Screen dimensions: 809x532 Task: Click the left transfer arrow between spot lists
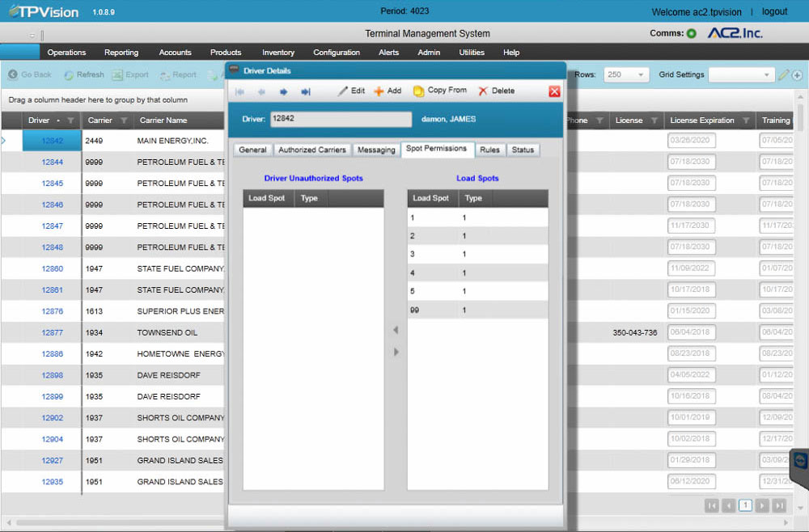(x=396, y=330)
